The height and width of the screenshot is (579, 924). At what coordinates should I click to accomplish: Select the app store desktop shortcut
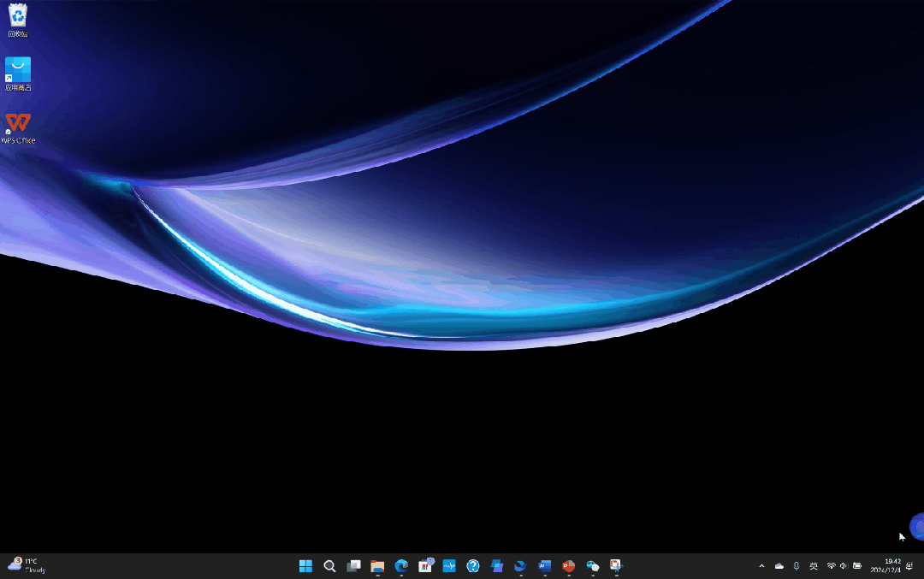(x=18, y=74)
